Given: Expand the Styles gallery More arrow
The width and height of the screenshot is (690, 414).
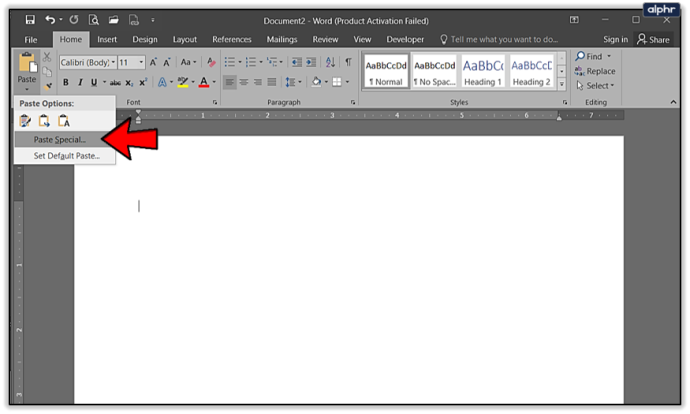Looking at the screenshot, I should 562,84.
